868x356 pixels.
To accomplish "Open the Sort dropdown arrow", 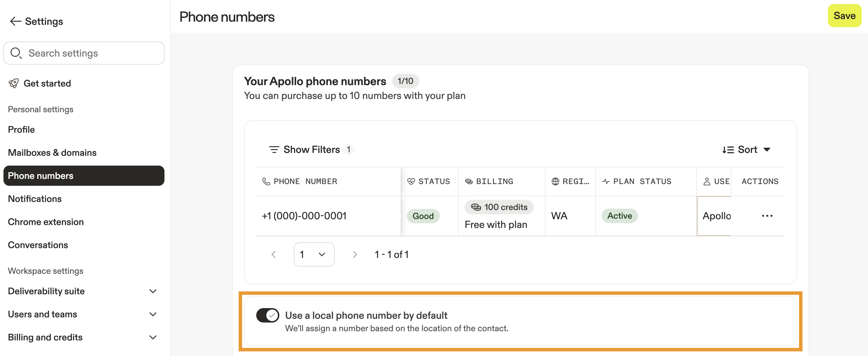I will [767, 149].
